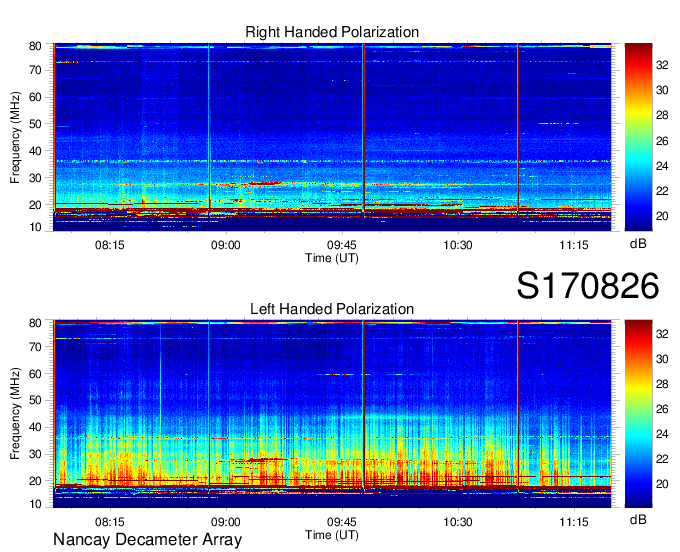Select Frequency (MHz) label of Right Handed plot

tap(15, 137)
